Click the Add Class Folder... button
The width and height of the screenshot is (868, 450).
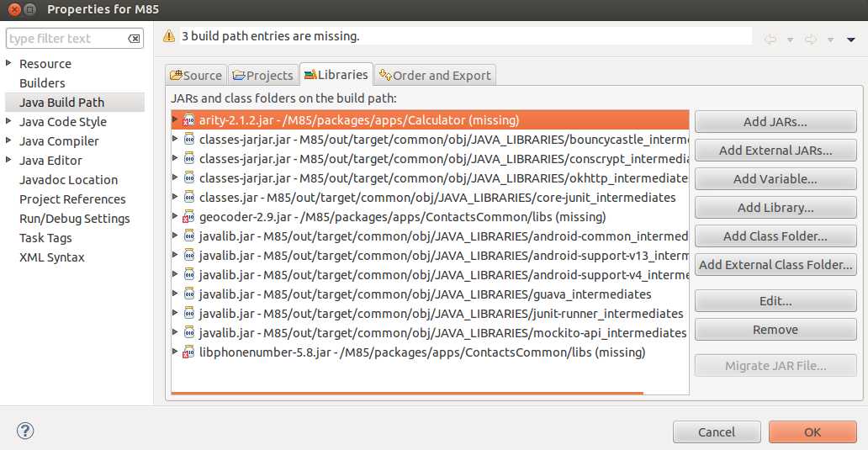(775, 236)
